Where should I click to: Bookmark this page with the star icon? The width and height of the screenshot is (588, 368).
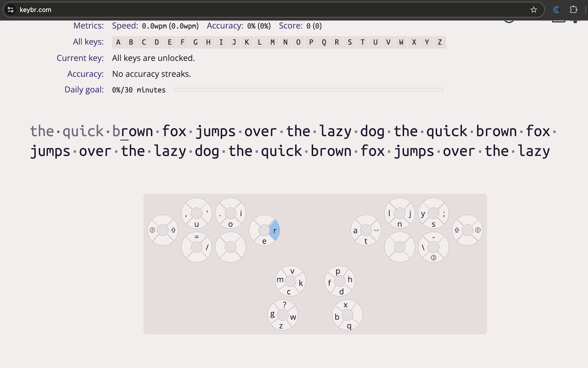[533, 10]
